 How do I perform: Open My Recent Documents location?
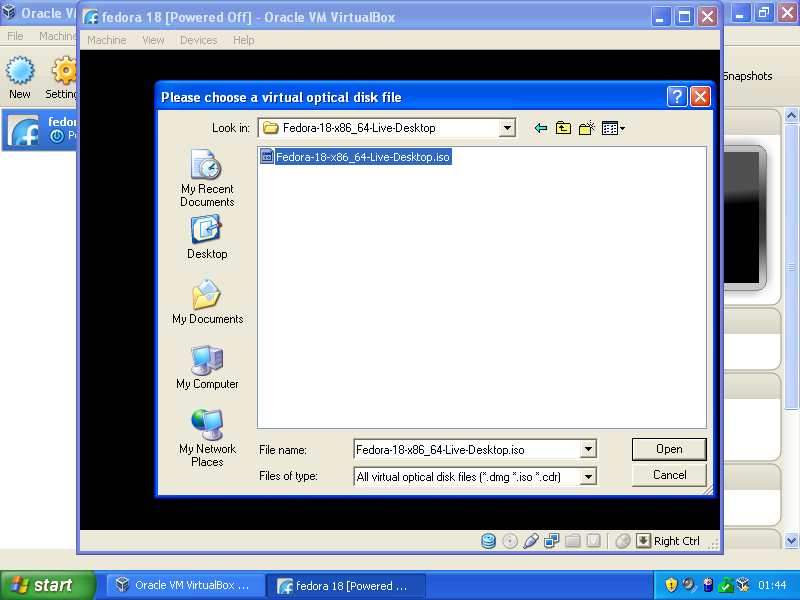coord(207,178)
